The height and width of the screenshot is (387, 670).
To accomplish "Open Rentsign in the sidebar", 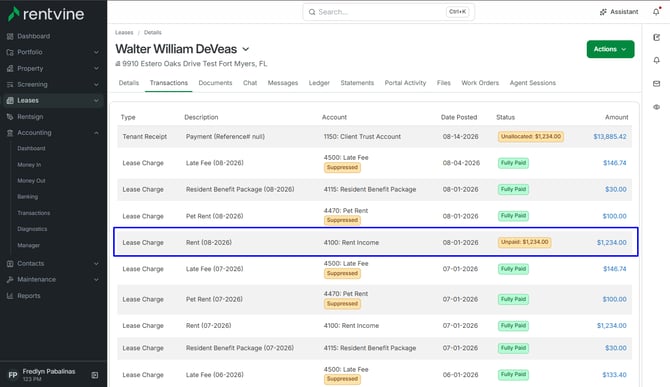I will coord(30,117).
